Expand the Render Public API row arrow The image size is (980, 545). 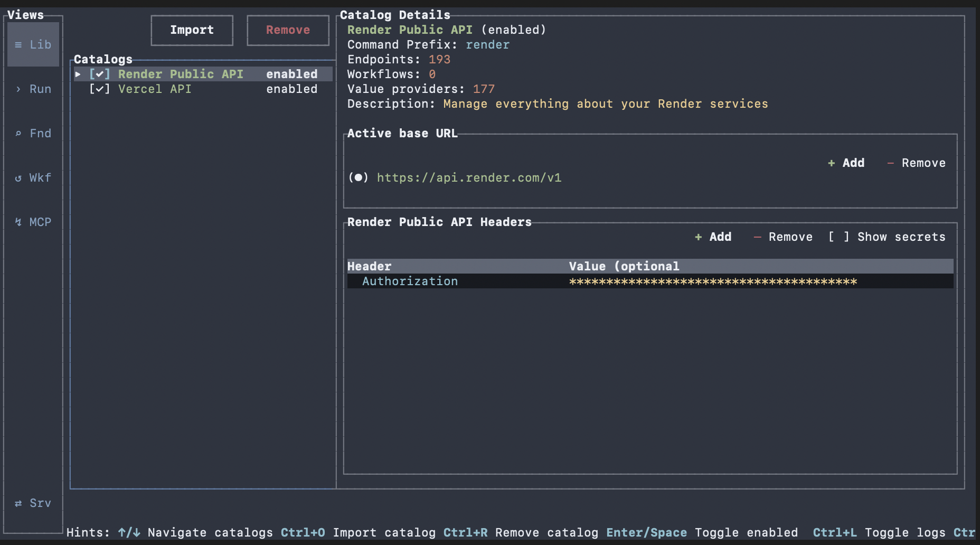pyautogui.click(x=78, y=74)
